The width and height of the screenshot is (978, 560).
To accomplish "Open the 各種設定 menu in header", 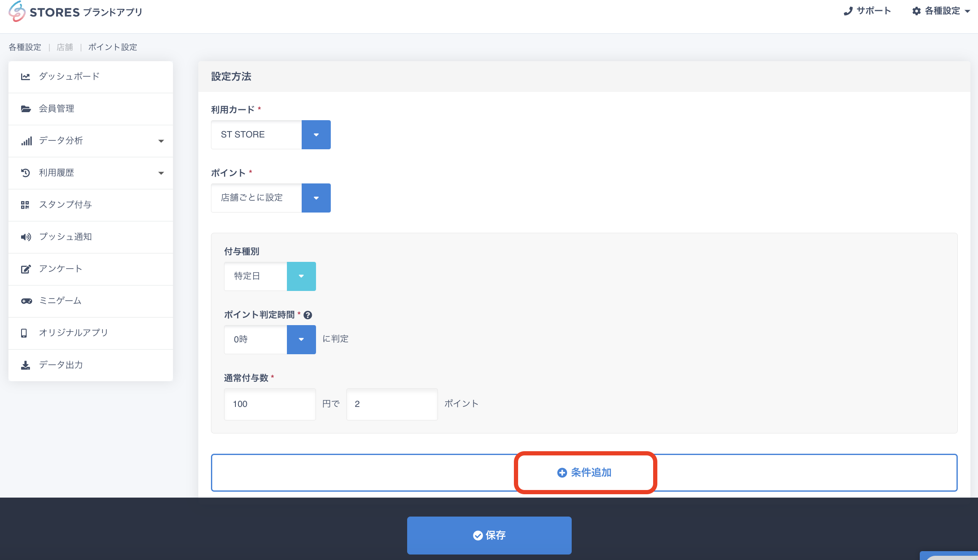I will coord(942,11).
